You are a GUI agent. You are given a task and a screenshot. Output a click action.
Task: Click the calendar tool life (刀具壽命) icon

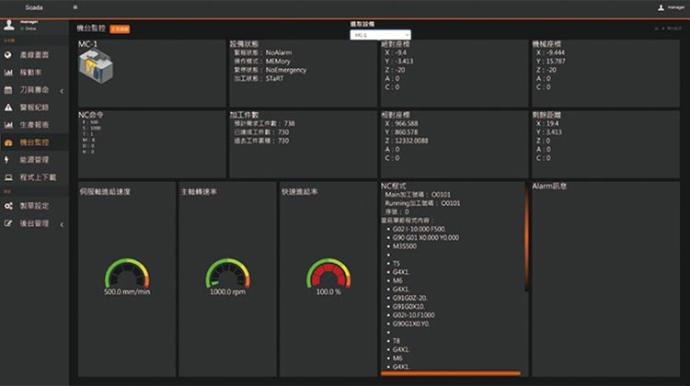(8, 90)
